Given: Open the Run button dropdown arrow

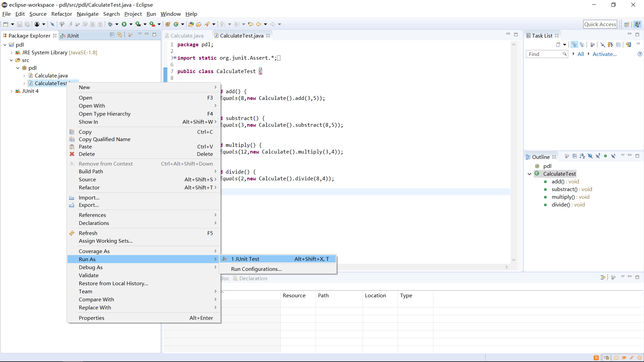Looking at the screenshot, I should click(x=131, y=24).
